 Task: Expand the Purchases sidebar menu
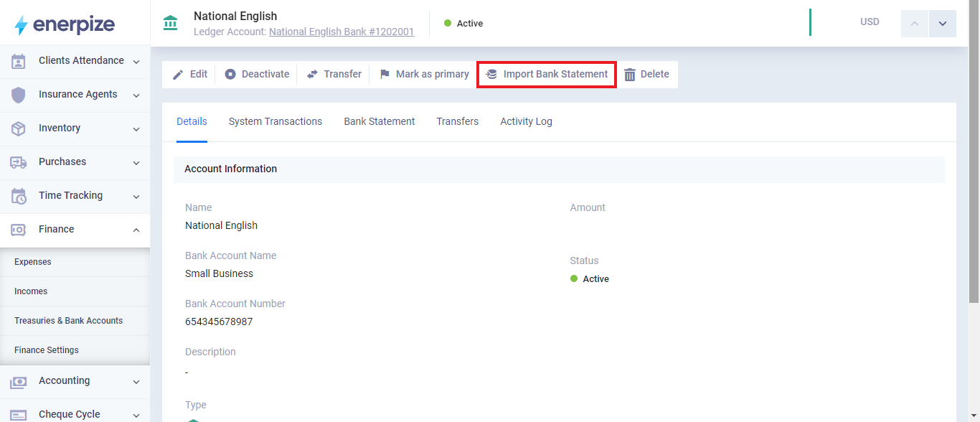point(136,163)
